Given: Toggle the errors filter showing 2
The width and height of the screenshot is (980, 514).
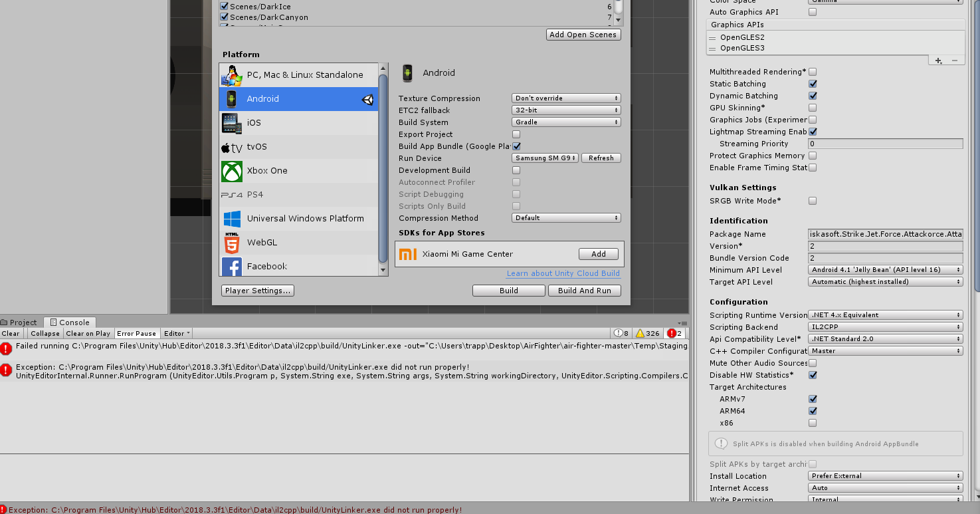Looking at the screenshot, I should pyautogui.click(x=675, y=333).
